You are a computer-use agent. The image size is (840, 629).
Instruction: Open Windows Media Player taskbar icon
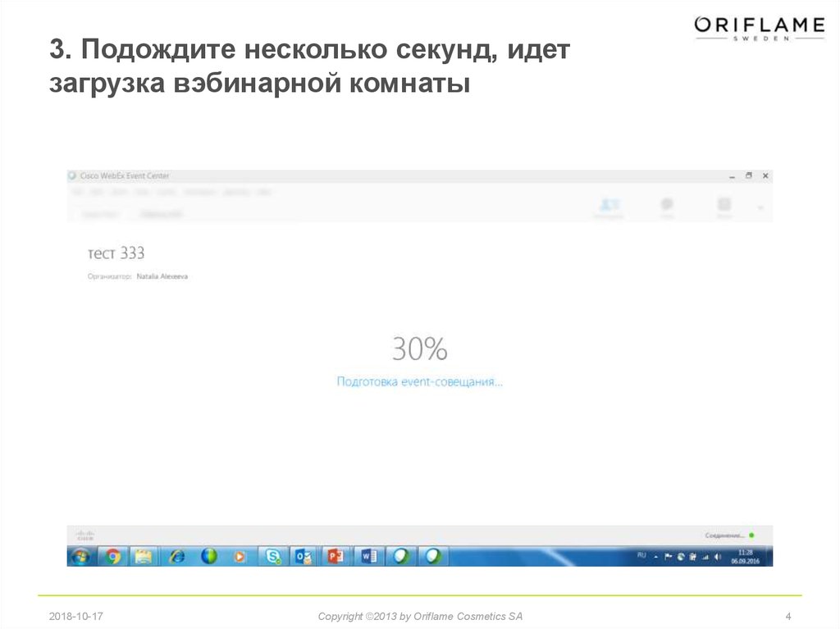point(239,556)
